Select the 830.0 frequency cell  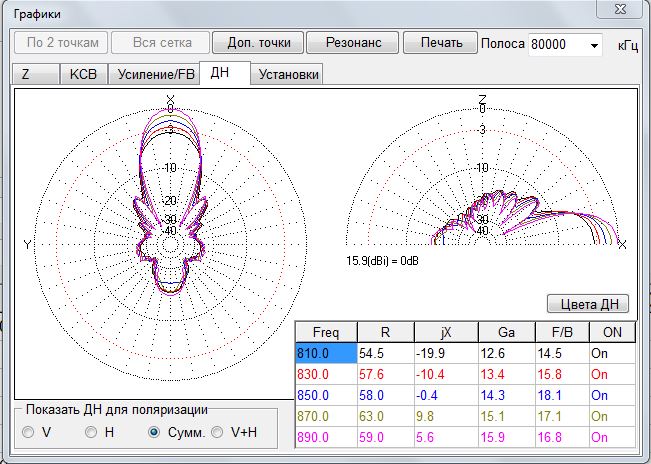[326, 373]
